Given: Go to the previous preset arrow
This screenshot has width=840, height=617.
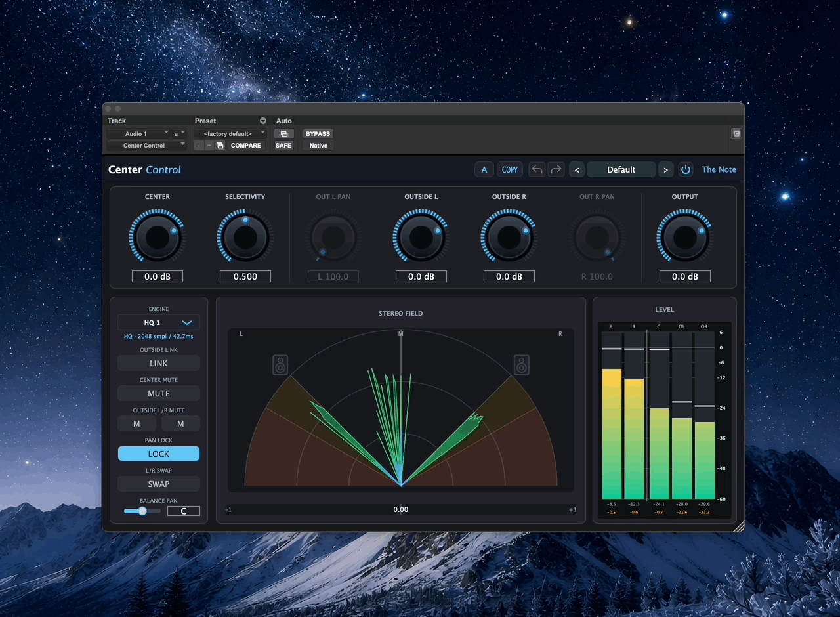Looking at the screenshot, I should point(577,170).
